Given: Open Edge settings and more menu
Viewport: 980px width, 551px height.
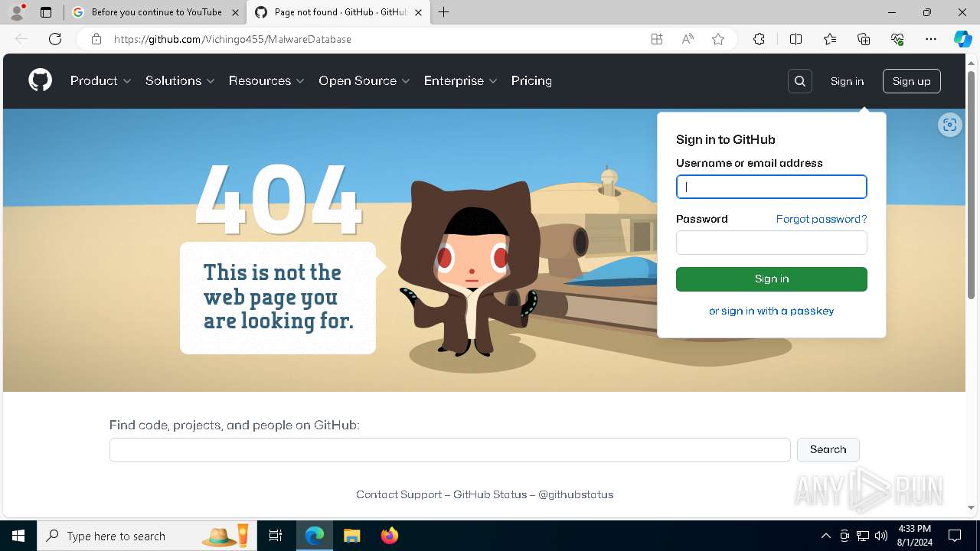Looking at the screenshot, I should pos(931,39).
